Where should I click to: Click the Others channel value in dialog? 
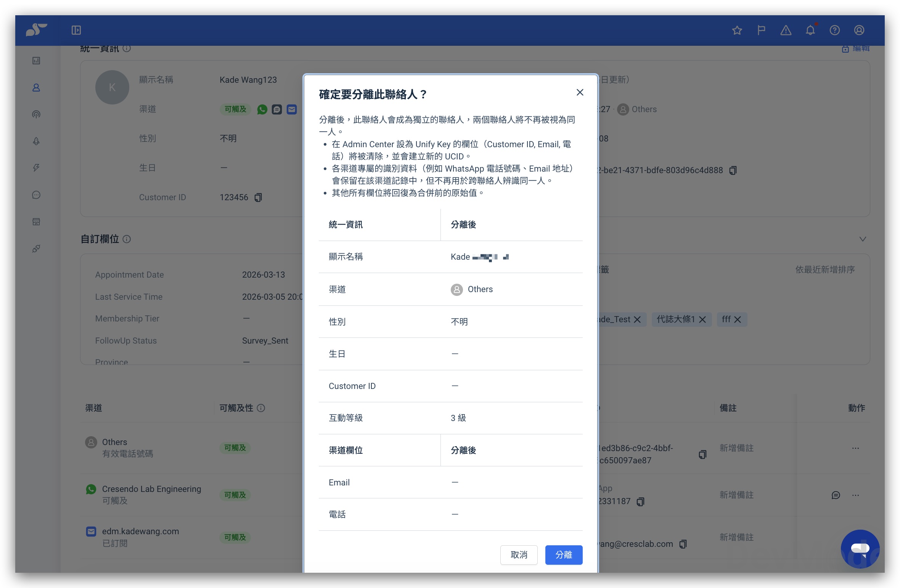pyautogui.click(x=472, y=289)
